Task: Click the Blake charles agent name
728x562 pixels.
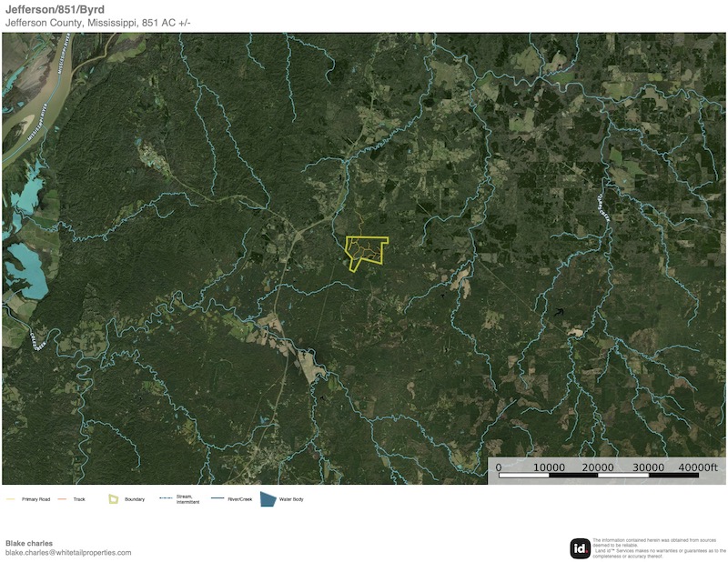Action: pos(29,543)
